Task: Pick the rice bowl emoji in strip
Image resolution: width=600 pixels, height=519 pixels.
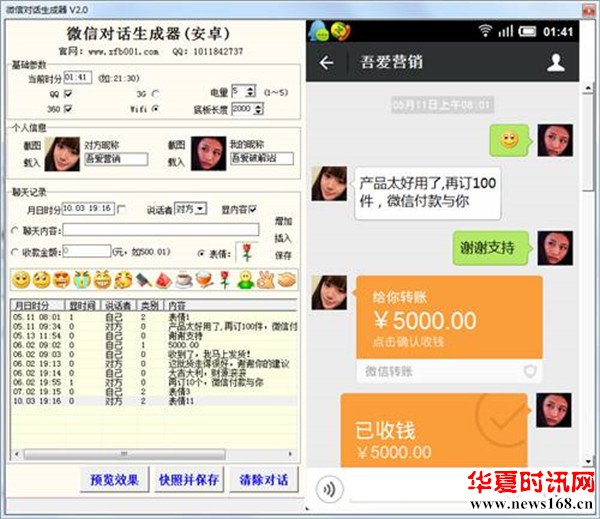Action: [x=205, y=280]
